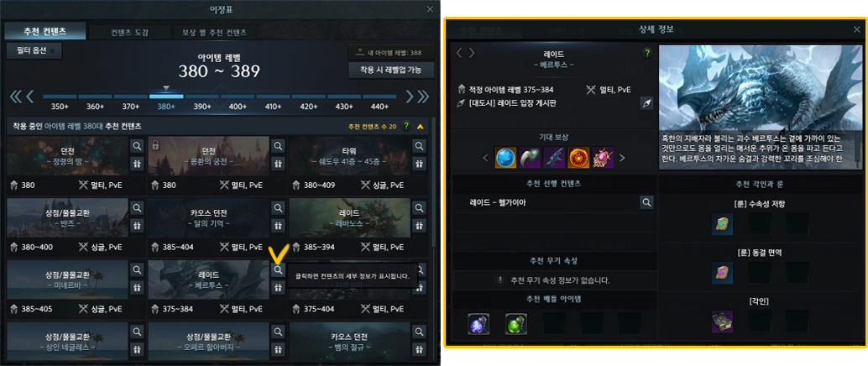Screen dimensions: 868x366
Task: Click the 내 아이템 레벨: 388 button
Action: point(391,53)
